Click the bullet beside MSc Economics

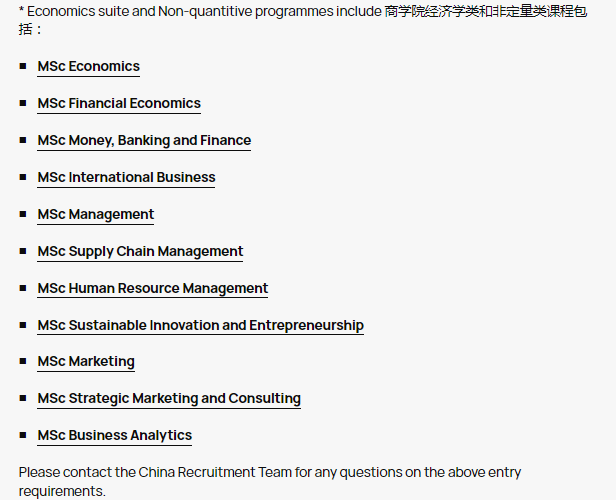point(23,66)
